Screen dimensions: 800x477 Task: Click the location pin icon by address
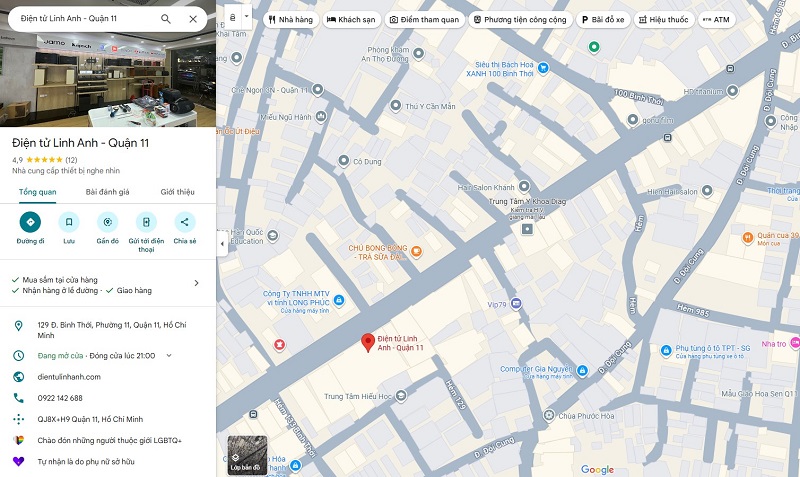click(18, 326)
